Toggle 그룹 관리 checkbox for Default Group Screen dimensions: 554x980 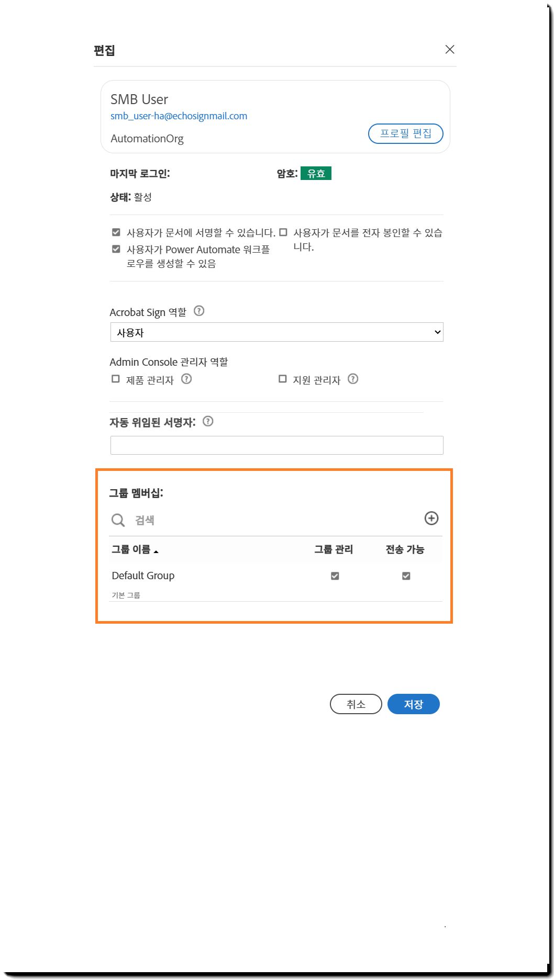pos(335,576)
